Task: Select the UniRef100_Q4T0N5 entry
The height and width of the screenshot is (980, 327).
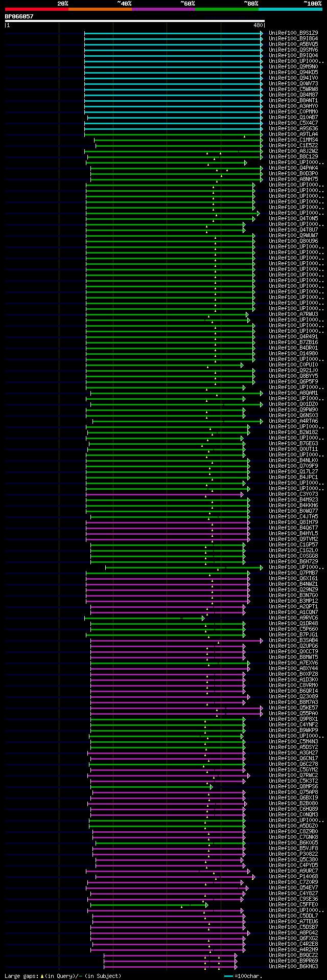Action: click(293, 218)
